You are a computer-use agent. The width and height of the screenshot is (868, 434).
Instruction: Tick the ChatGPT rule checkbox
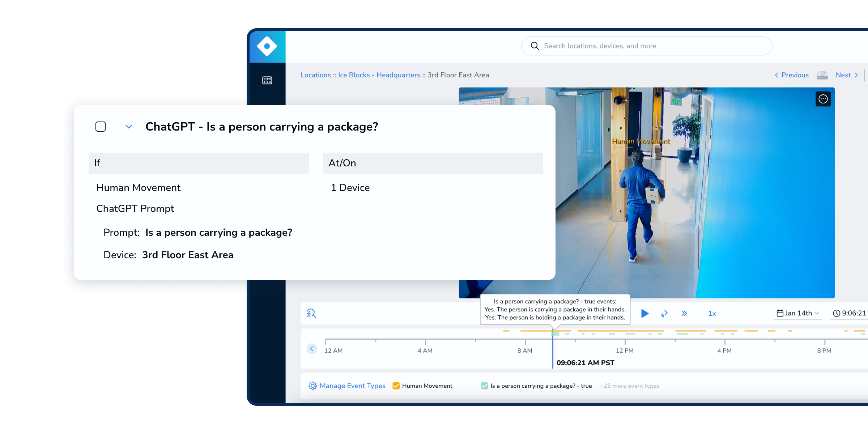(x=101, y=127)
